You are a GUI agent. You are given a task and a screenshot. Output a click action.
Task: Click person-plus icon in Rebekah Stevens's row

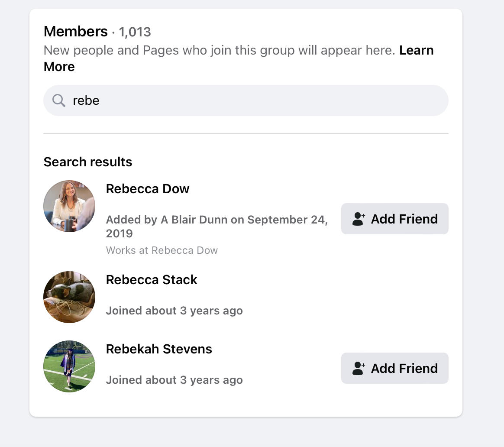[359, 368]
